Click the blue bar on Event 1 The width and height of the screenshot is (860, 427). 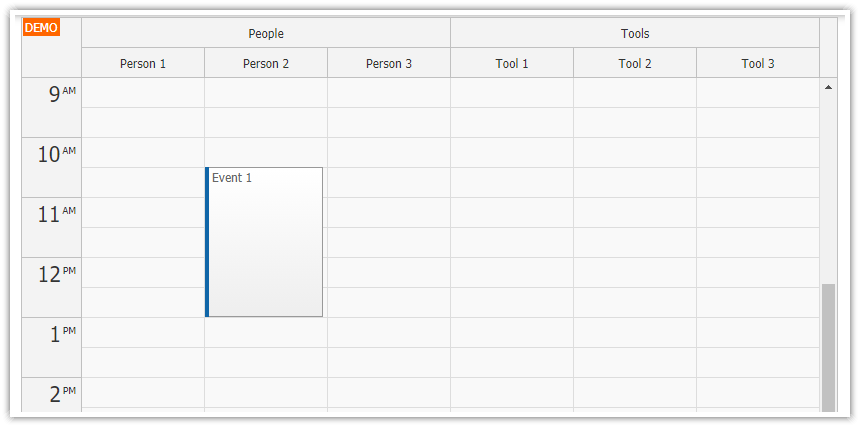(207, 242)
